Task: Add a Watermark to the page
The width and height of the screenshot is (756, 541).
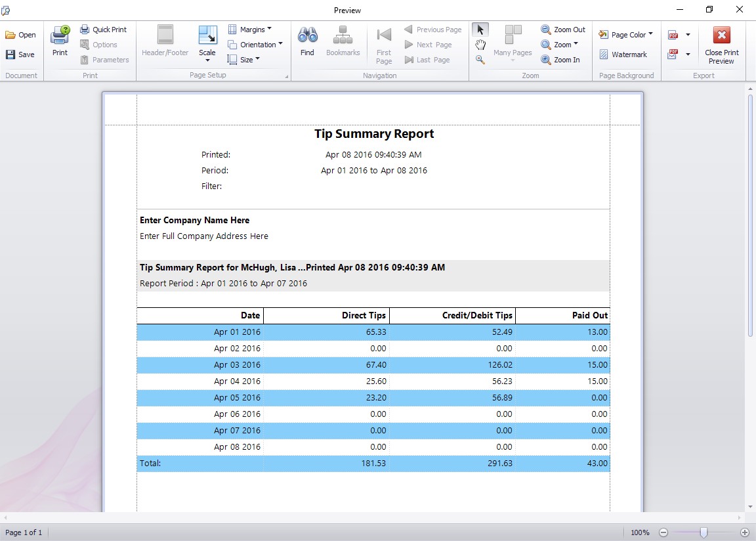Action: [623, 54]
